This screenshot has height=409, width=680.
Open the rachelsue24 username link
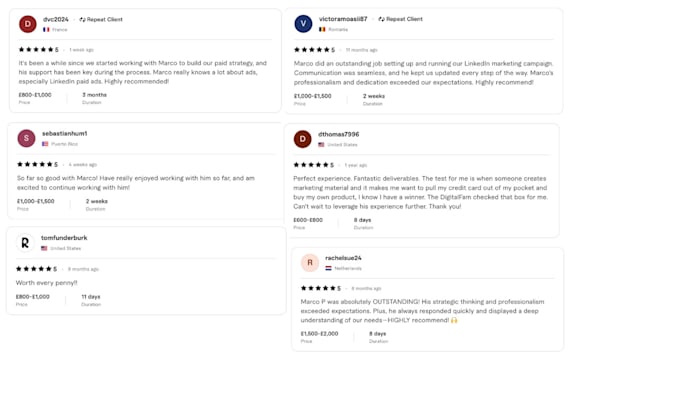point(343,258)
